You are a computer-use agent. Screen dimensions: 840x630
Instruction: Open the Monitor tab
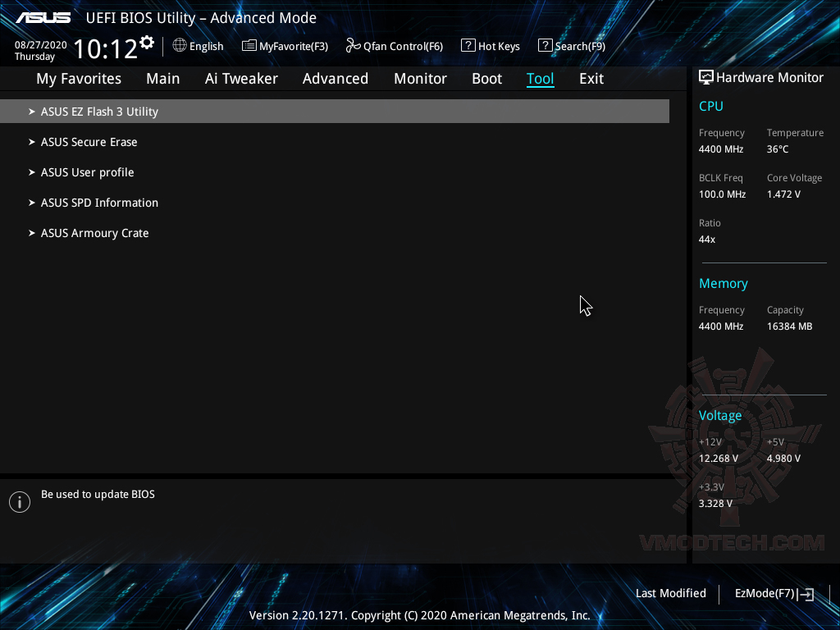[x=420, y=79]
